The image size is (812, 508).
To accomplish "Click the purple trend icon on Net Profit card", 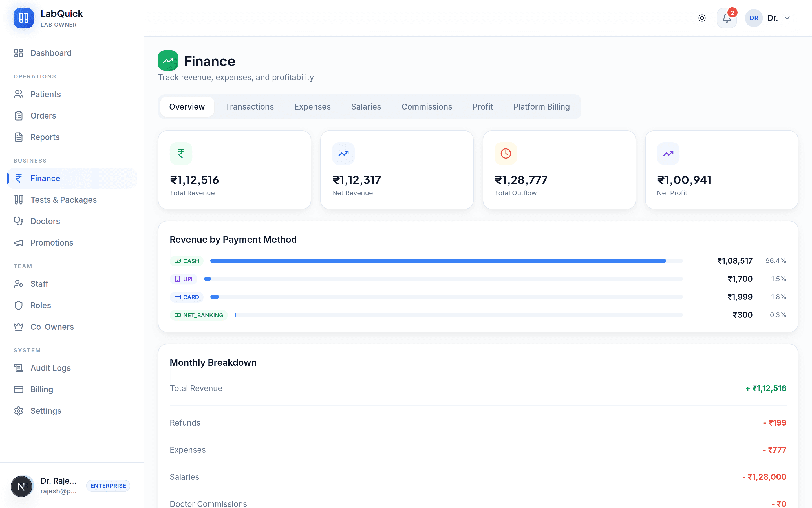I will pos(668,154).
